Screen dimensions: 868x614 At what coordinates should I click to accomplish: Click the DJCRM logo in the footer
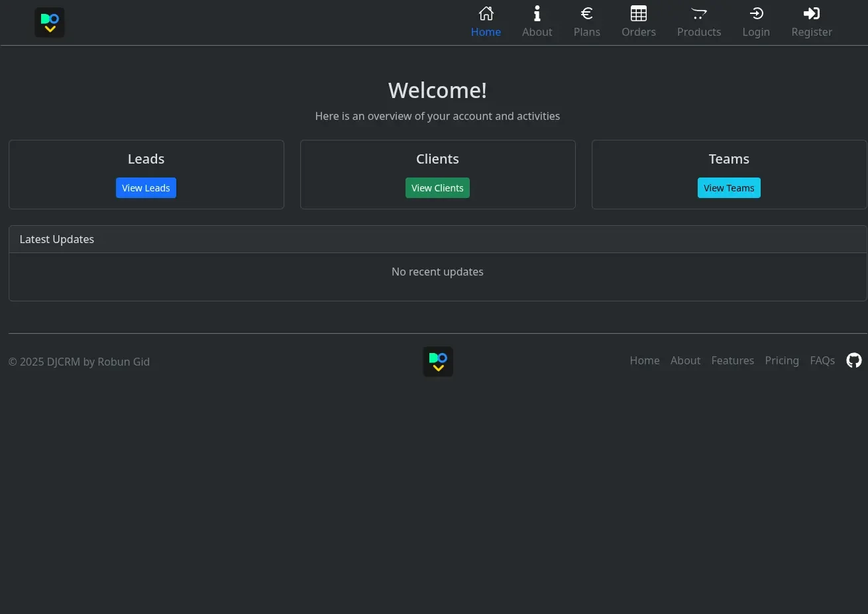438,362
